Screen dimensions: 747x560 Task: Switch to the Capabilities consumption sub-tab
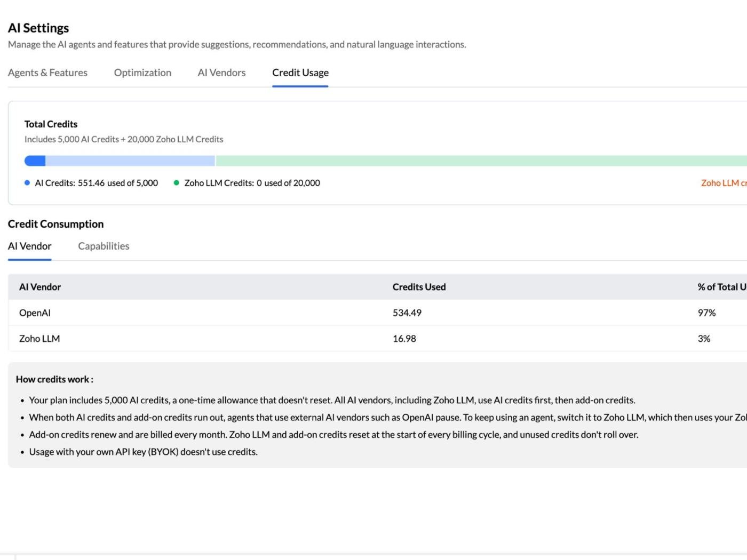click(104, 246)
